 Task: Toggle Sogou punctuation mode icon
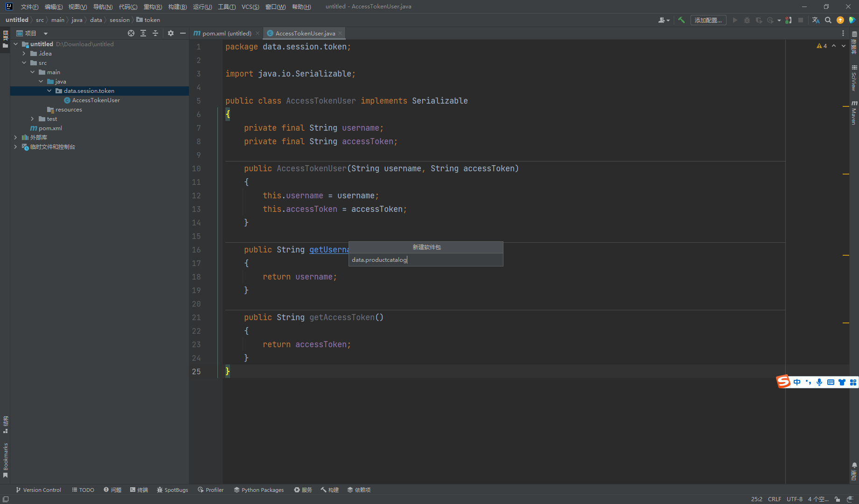click(x=808, y=382)
